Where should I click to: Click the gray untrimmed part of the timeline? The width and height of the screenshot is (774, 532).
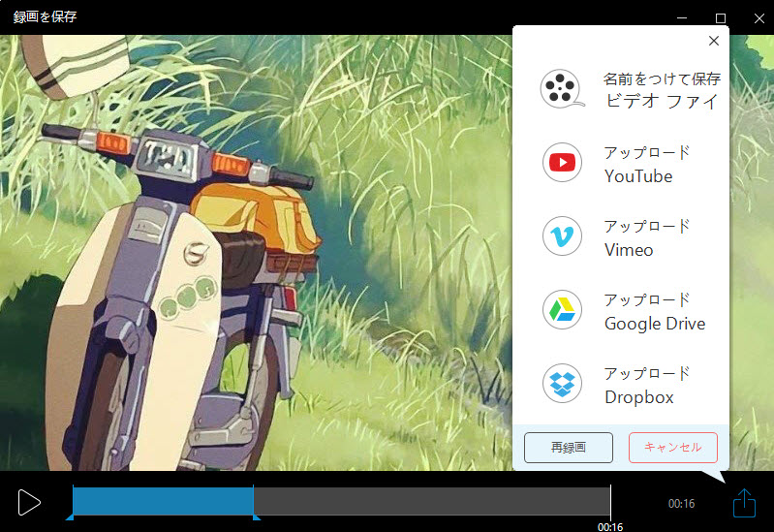(x=432, y=501)
